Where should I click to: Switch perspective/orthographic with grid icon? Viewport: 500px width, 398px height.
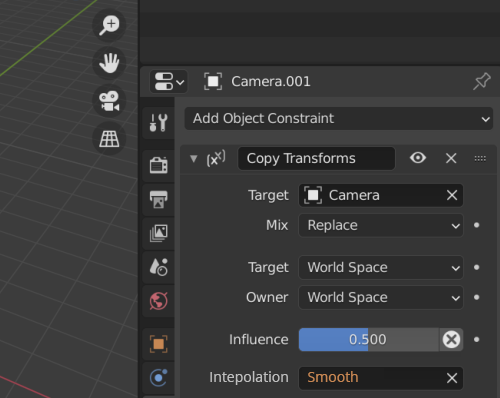point(109,138)
